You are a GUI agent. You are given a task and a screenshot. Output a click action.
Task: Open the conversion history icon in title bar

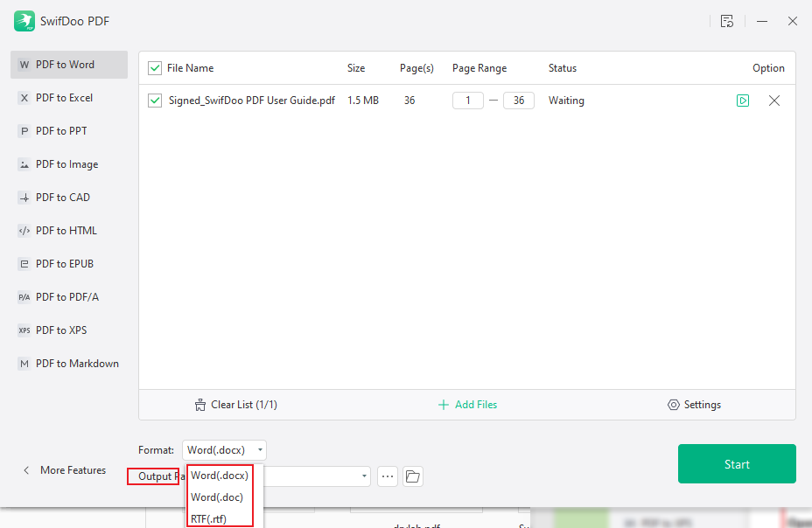click(x=727, y=21)
